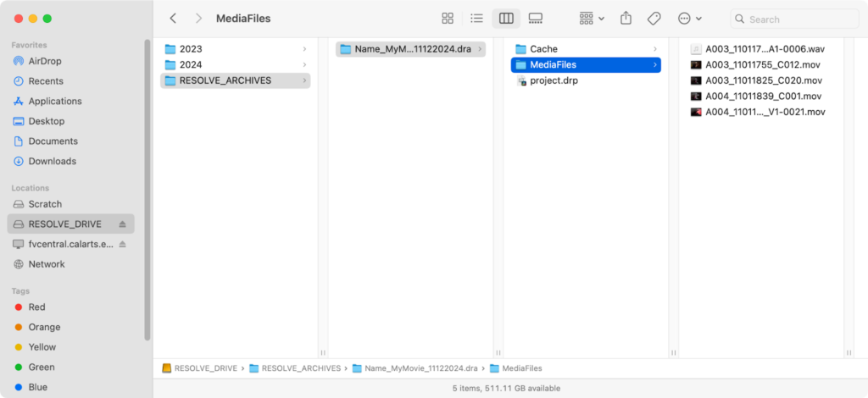Screen dimensions: 868x398
Task: Open Downloads from the sidebar
Action: 52,161
